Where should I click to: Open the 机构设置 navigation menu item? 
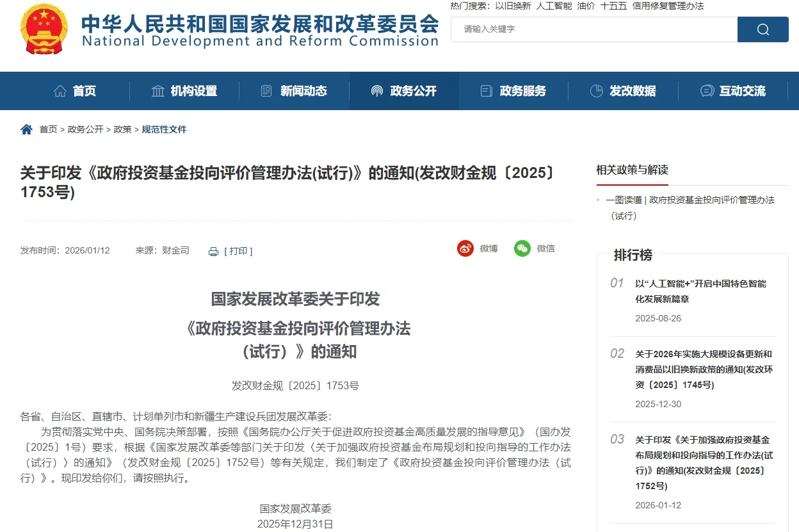tap(184, 91)
